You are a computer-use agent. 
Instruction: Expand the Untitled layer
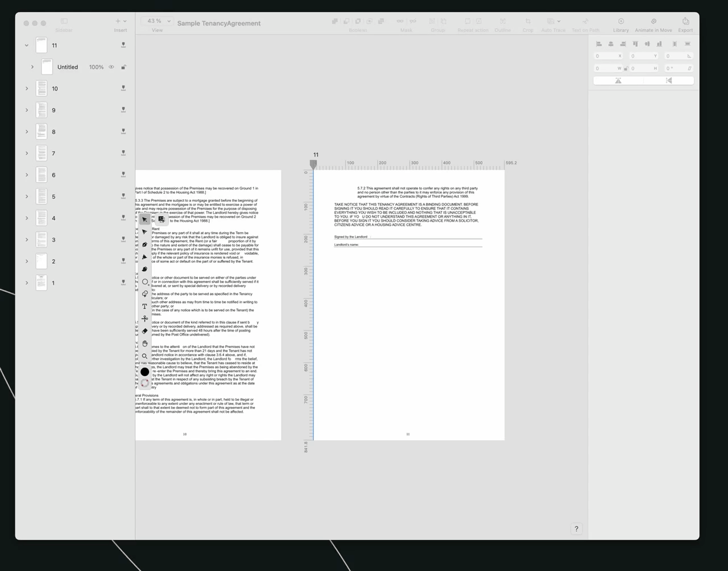click(x=32, y=67)
